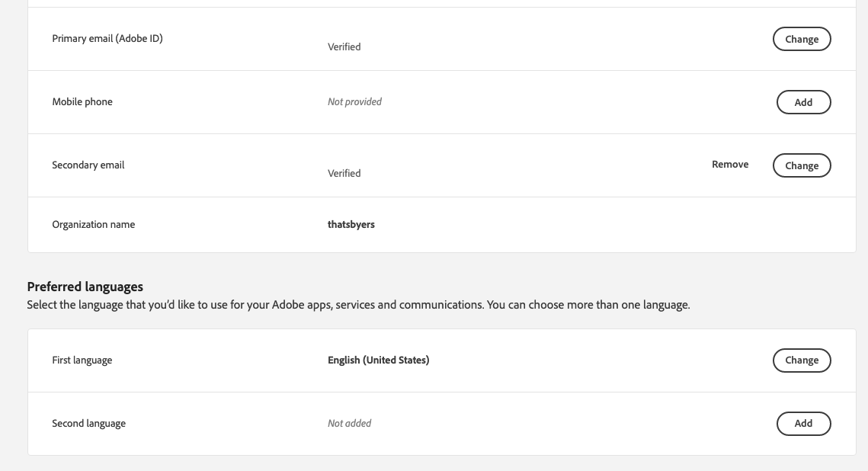The height and width of the screenshot is (471, 868).
Task: Click the Organization name label
Action: click(93, 224)
